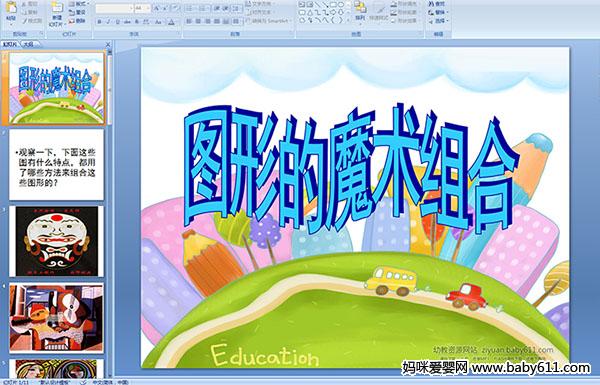Toggle Underline text formatting
The image size is (600, 385).
point(117,22)
